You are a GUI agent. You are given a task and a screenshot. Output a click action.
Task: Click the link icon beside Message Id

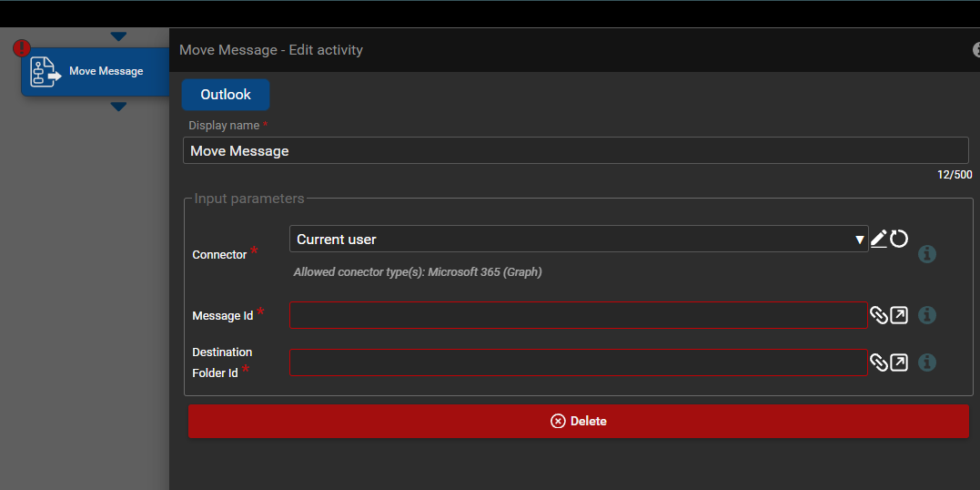pos(878,315)
